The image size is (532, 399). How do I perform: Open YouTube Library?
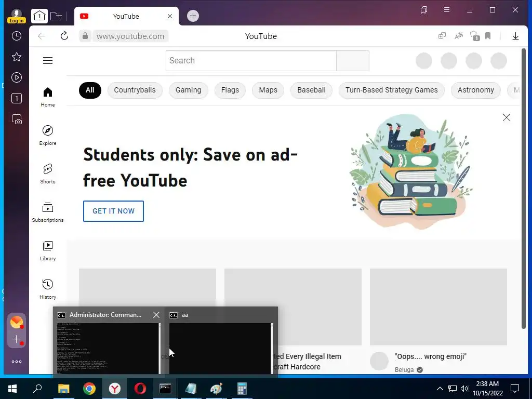48,251
